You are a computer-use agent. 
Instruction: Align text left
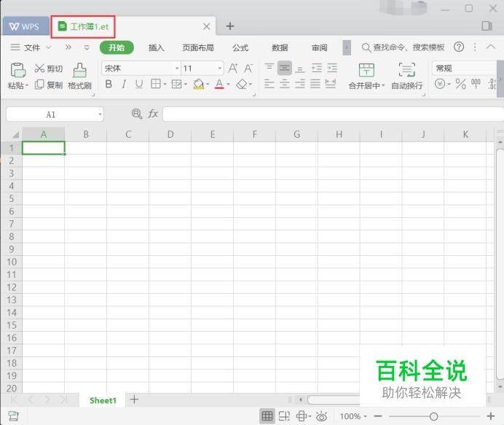(269, 84)
